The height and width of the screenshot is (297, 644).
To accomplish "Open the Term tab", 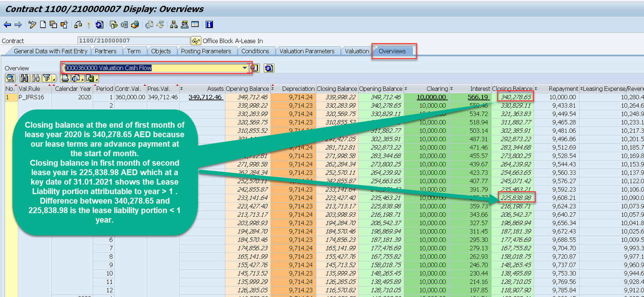I will (134, 51).
